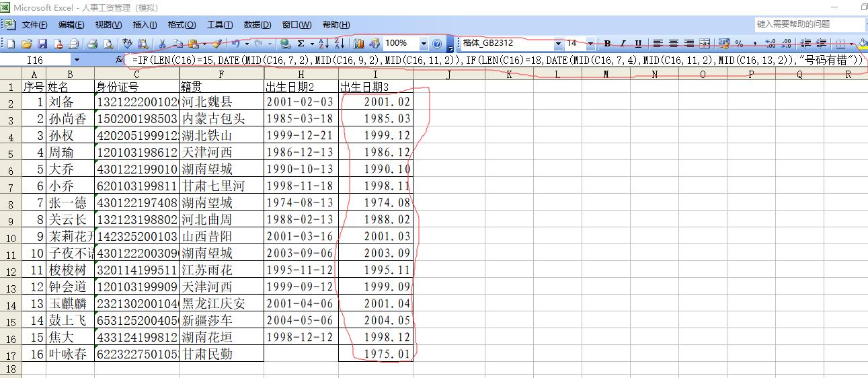Save the workbook with the floppy icon

[x=42, y=44]
